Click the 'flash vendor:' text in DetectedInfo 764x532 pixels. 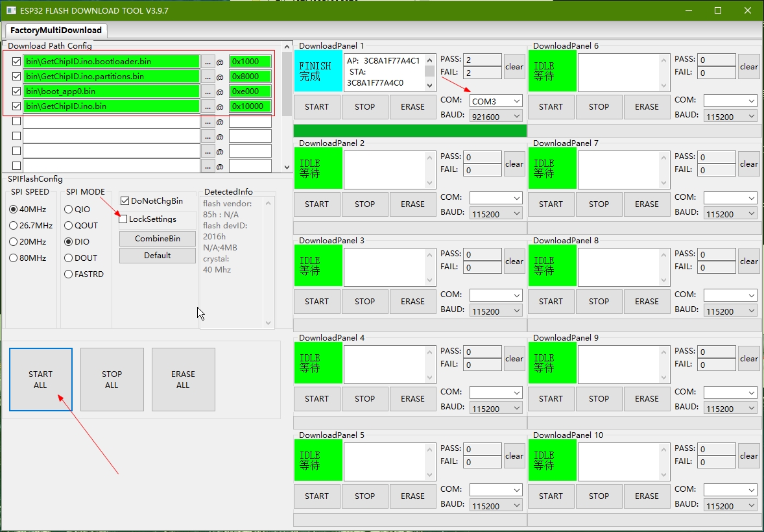click(228, 204)
